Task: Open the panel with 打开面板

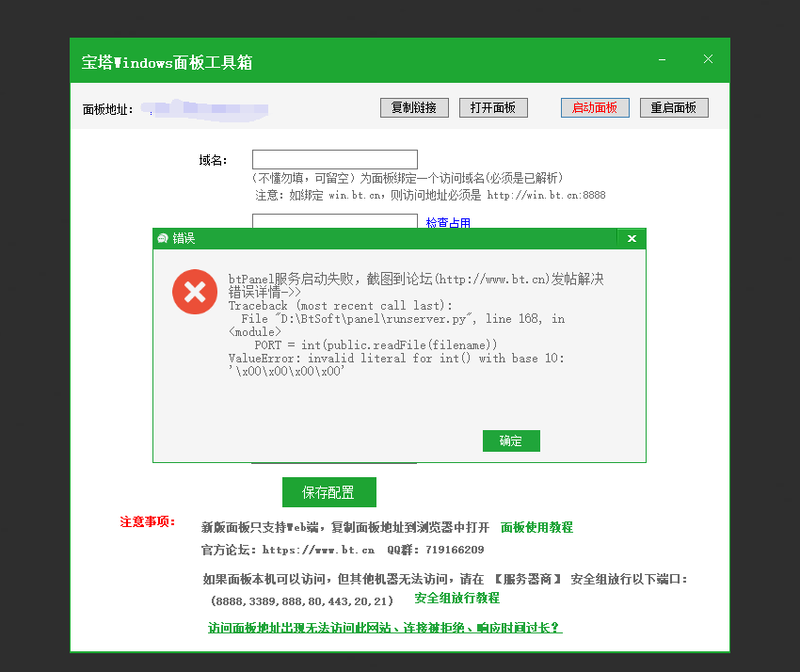Action: (493, 107)
